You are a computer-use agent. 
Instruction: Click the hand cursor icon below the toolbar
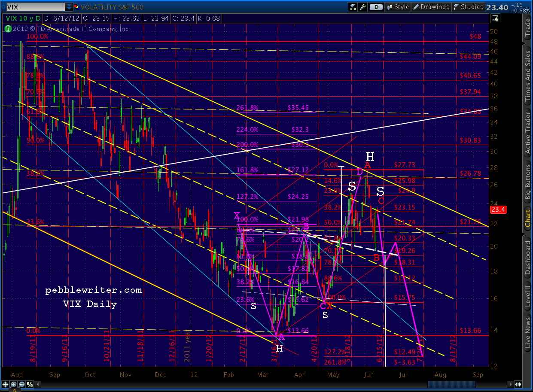click(495, 18)
